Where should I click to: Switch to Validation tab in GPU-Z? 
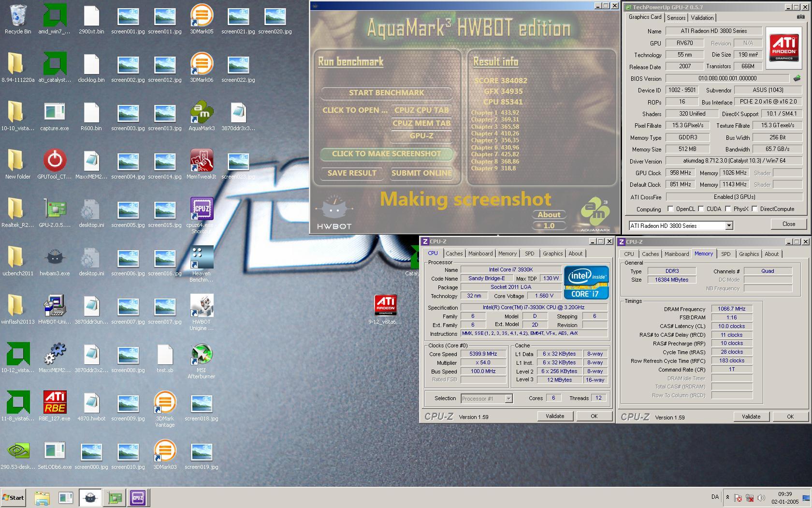702,18
